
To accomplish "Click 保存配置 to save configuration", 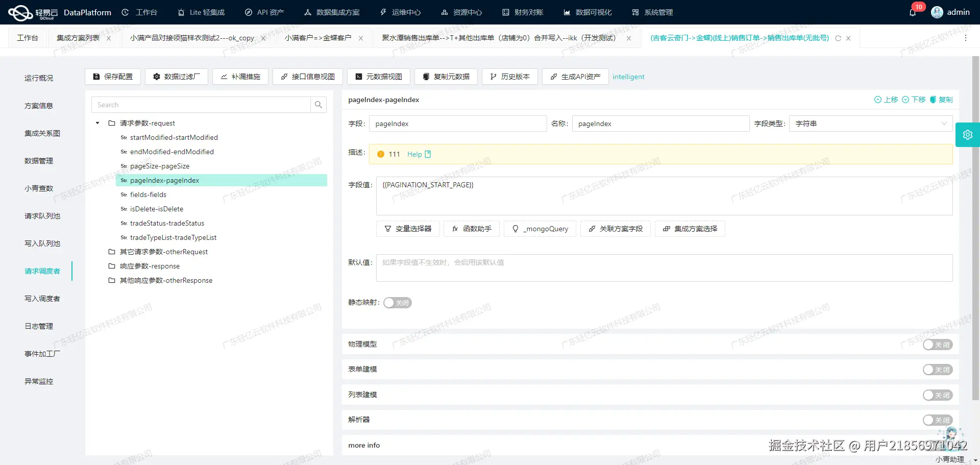I will [x=112, y=77].
